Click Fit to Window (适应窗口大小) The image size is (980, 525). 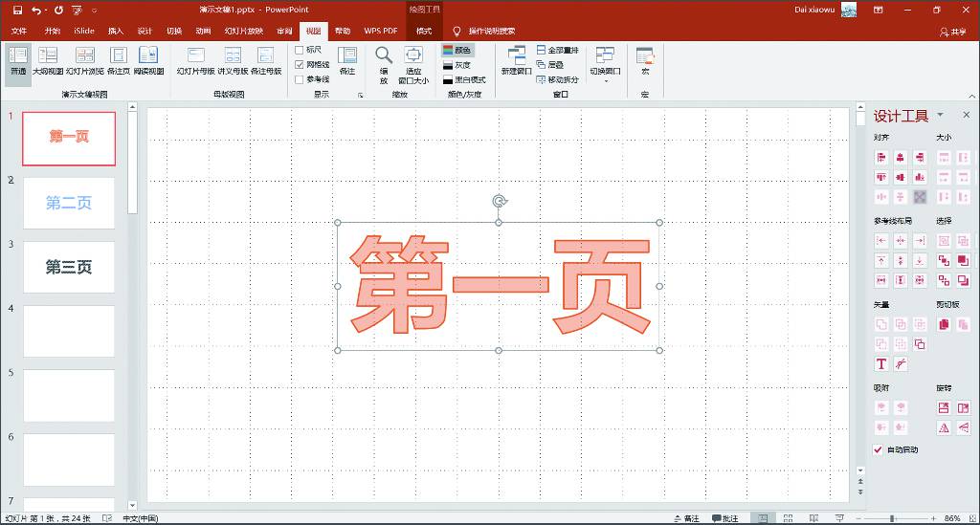(x=413, y=63)
